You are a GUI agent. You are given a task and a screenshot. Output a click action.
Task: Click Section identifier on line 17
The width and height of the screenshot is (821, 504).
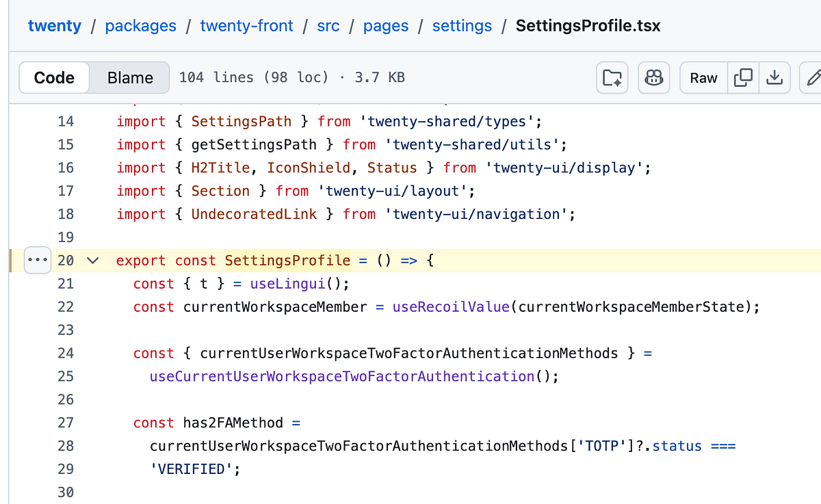point(220,191)
